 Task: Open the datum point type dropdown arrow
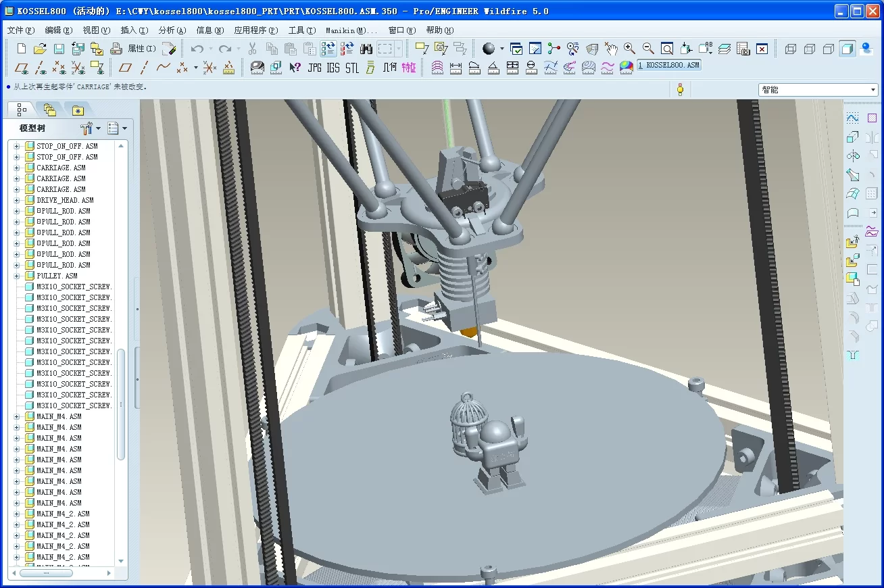click(196, 68)
